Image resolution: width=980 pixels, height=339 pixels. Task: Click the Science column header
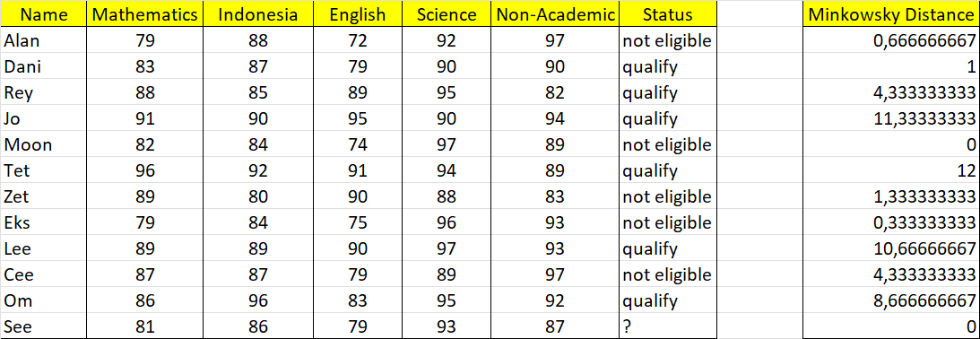coord(447,14)
